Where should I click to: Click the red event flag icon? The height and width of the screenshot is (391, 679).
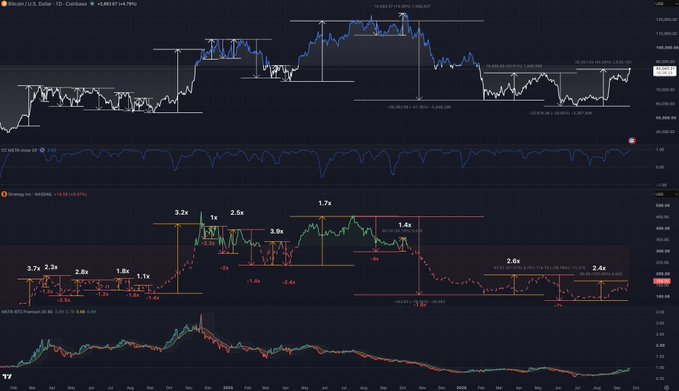coord(632,141)
